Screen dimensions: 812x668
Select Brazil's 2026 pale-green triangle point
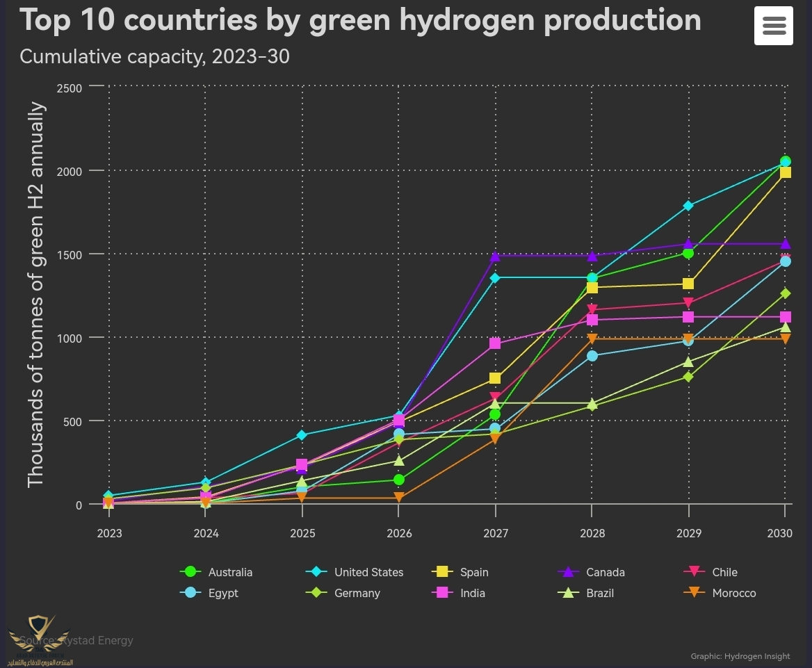point(399,460)
